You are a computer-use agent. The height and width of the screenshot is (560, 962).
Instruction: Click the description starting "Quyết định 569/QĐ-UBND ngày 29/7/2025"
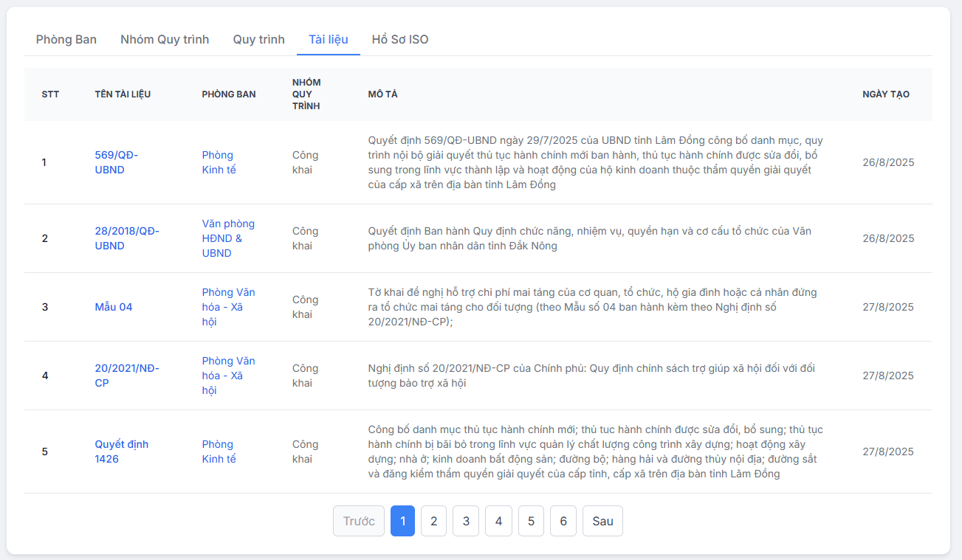pyautogui.click(x=596, y=162)
